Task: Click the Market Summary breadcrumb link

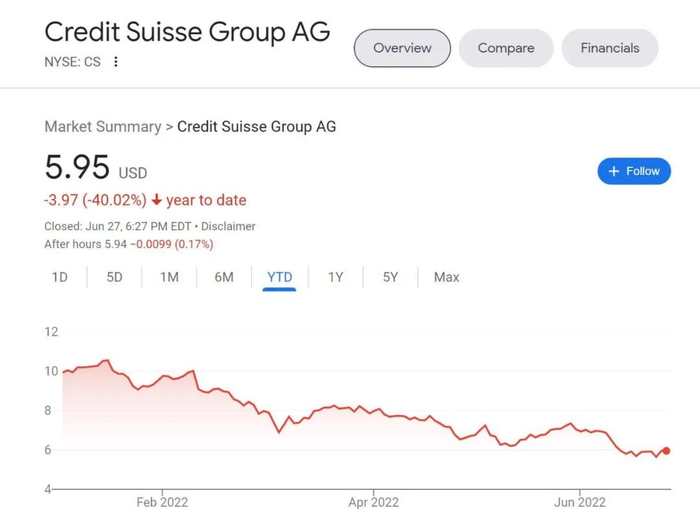Action: pos(103,127)
